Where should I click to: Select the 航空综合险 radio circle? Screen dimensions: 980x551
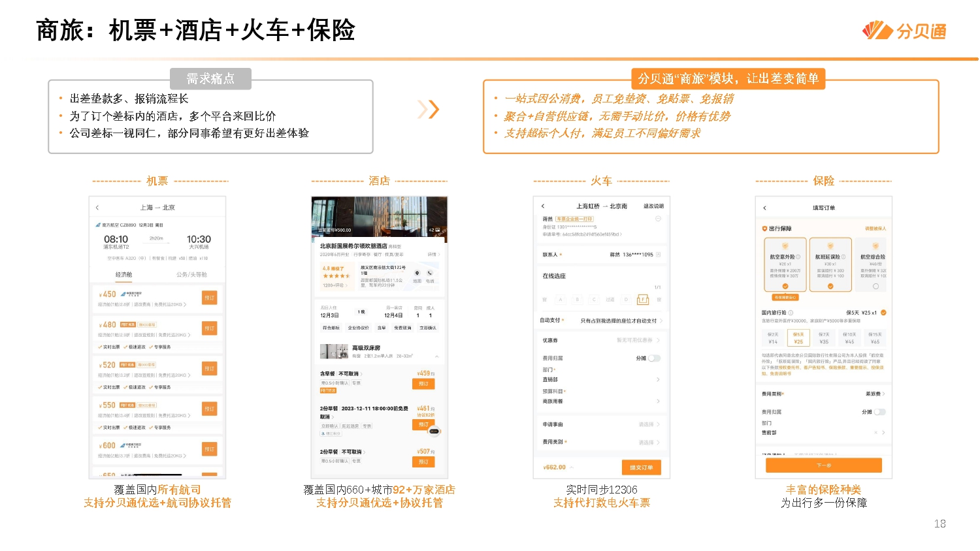pos(875,287)
